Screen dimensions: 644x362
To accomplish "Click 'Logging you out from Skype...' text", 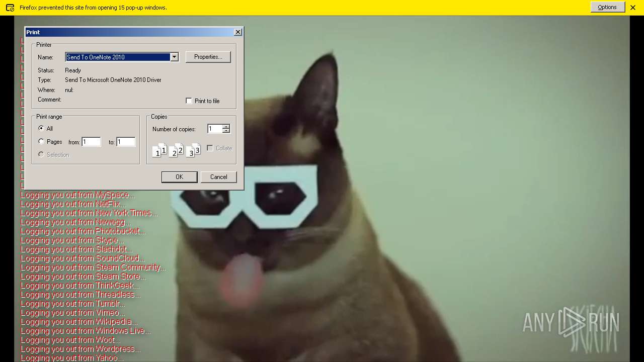I will [72, 240].
